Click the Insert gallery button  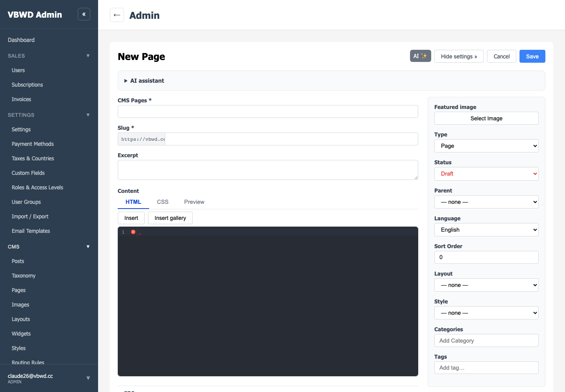170,218
